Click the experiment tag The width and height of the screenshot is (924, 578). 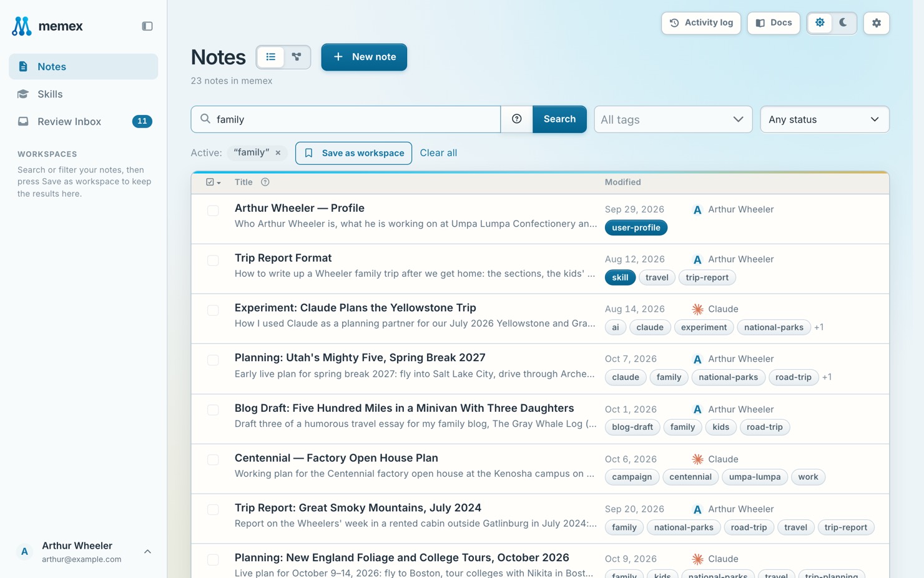pos(704,327)
